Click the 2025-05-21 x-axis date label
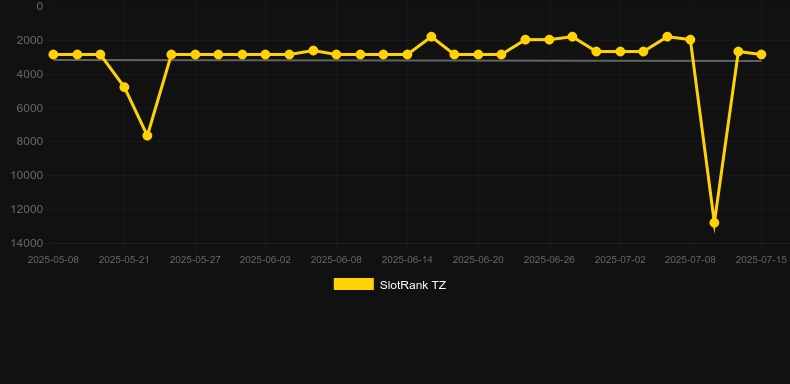 tap(124, 260)
